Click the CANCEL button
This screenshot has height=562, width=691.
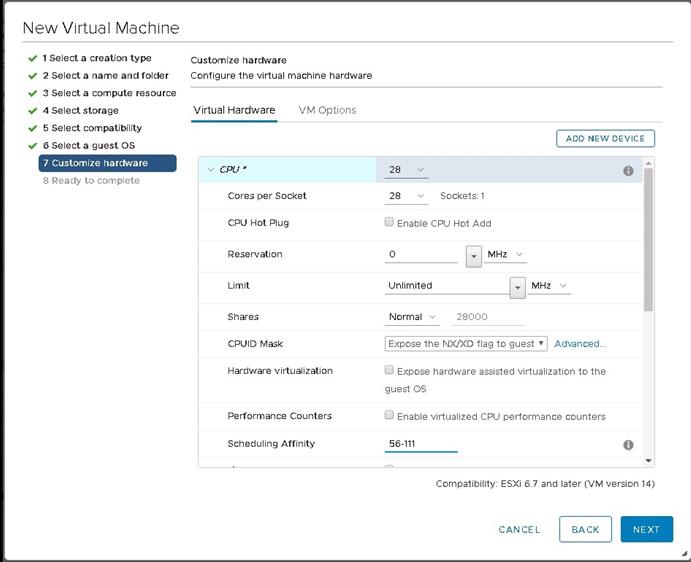519,529
